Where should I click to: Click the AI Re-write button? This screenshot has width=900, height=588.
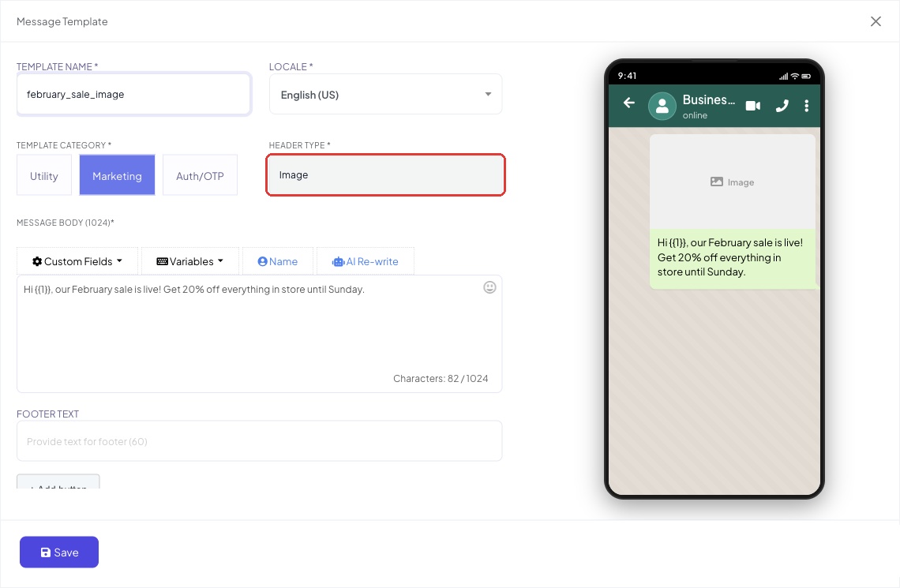coord(365,261)
